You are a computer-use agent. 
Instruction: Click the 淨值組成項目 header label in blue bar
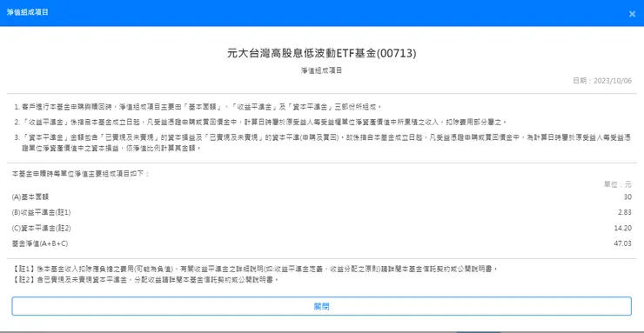28,12
